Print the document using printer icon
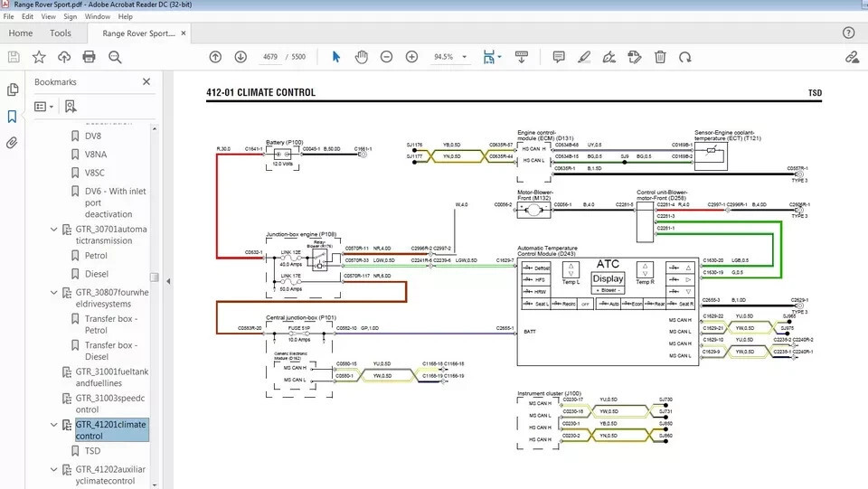The image size is (868, 489). [x=89, y=57]
